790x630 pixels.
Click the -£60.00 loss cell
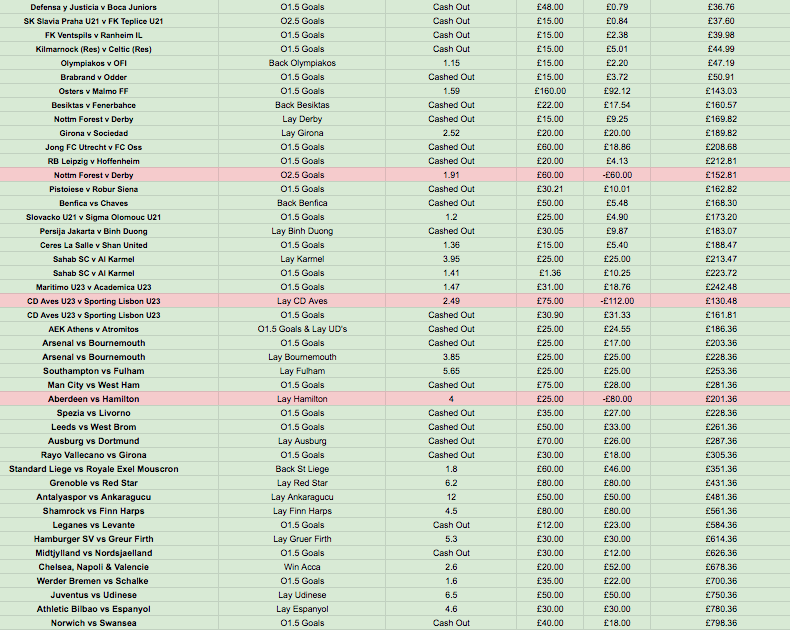[617, 175]
